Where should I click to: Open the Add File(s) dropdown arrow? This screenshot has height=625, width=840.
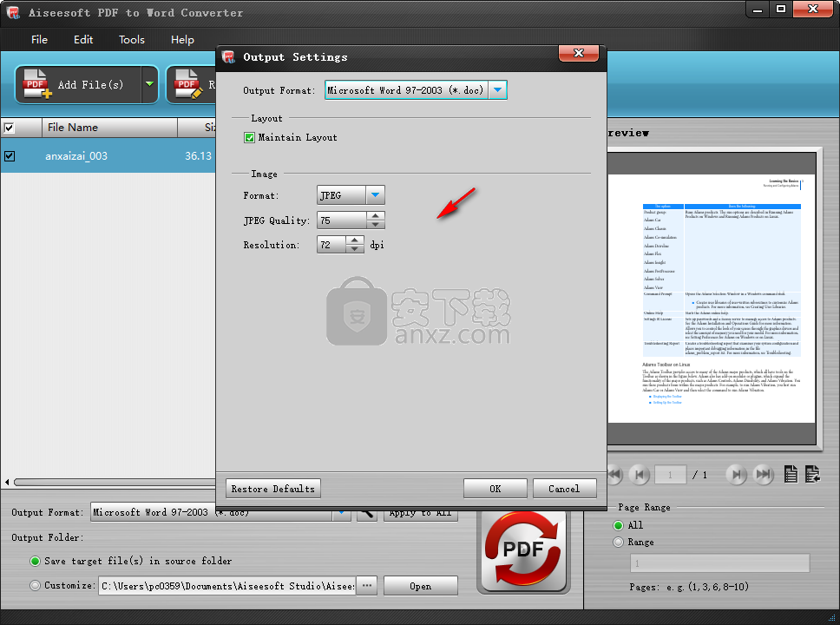[150, 85]
